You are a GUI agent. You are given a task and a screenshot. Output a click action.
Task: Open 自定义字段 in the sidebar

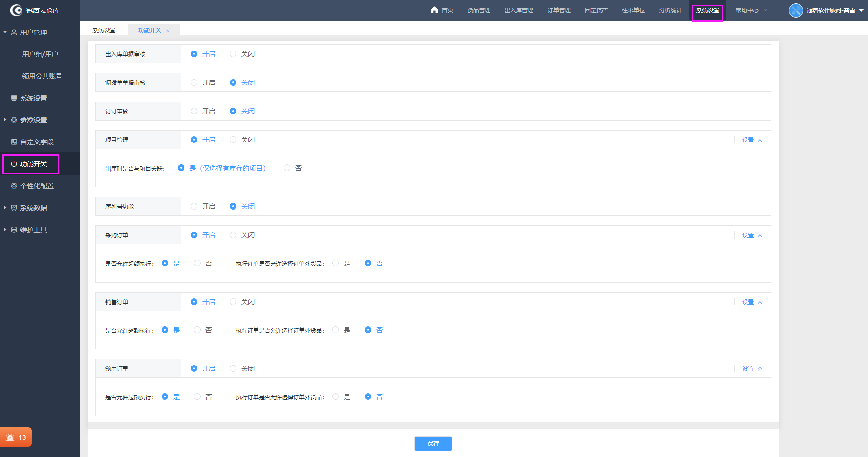(37, 142)
